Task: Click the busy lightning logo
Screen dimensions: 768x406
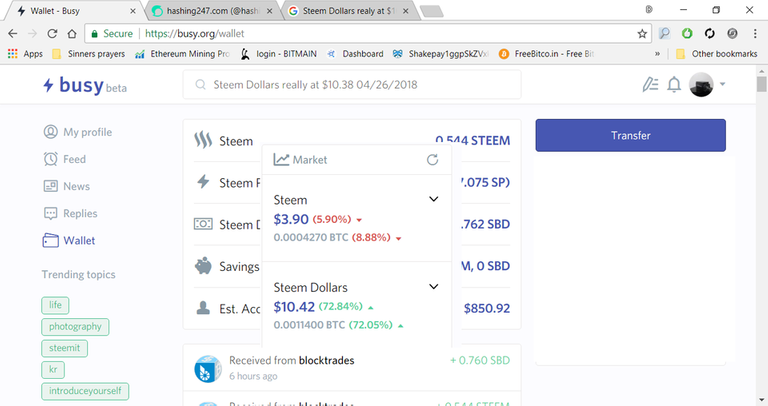Action: [48, 85]
